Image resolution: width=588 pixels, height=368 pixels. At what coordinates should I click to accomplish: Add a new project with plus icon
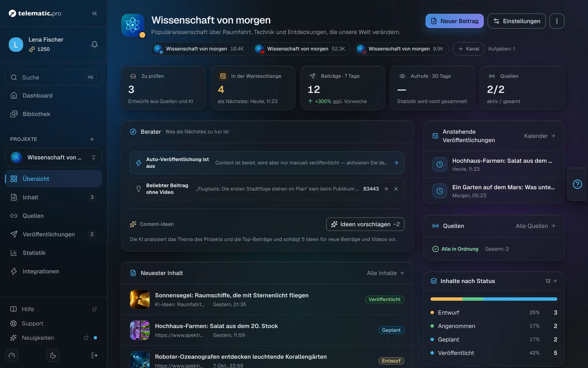click(x=92, y=139)
